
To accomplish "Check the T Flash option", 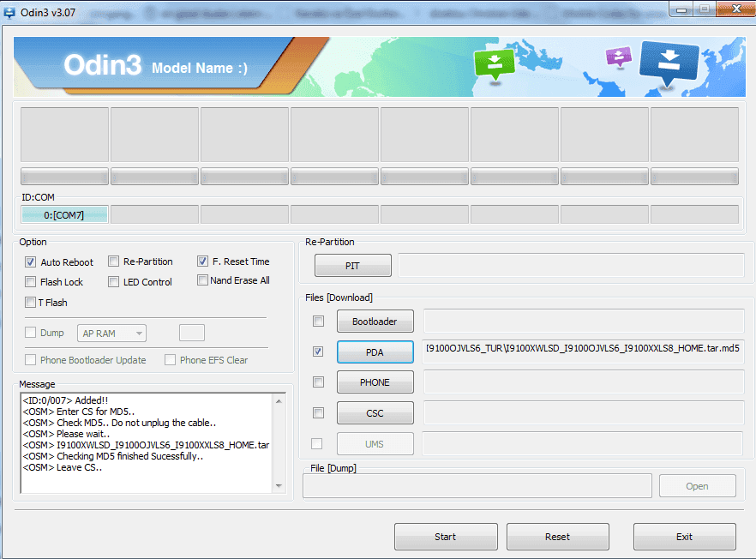I will (32, 303).
